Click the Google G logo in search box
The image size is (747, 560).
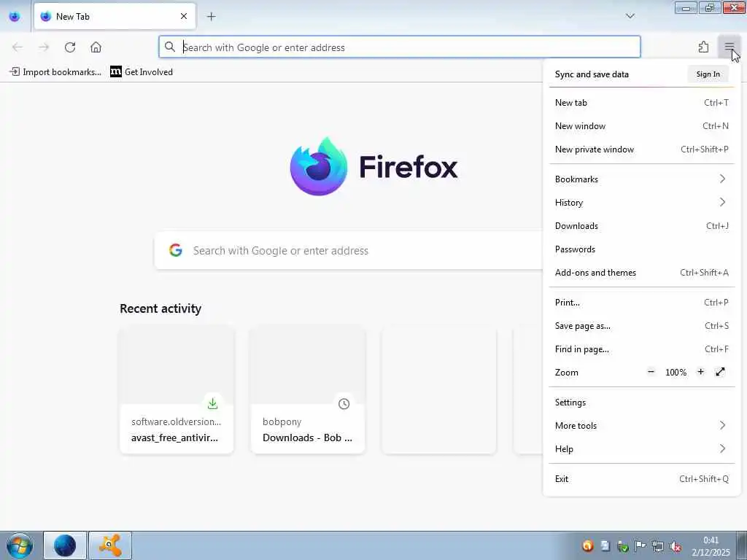176,250
